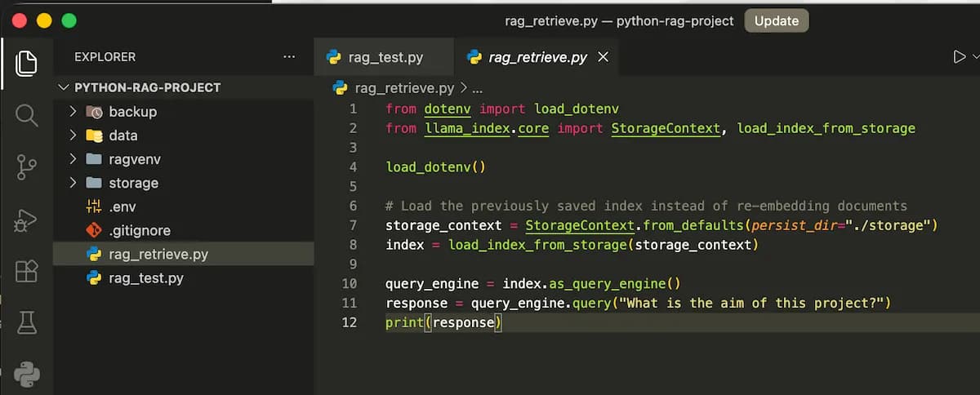Open the Extensions view
The image size is (980, 395).
[26, 271]
